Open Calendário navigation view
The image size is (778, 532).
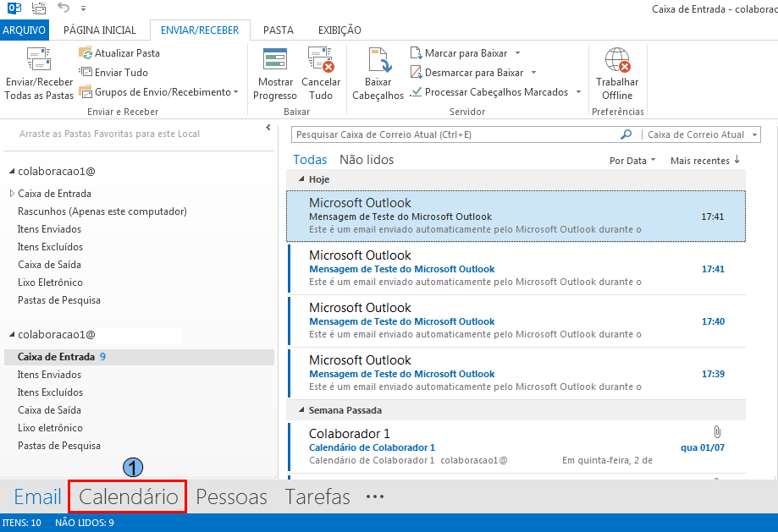tap(128, 496)
